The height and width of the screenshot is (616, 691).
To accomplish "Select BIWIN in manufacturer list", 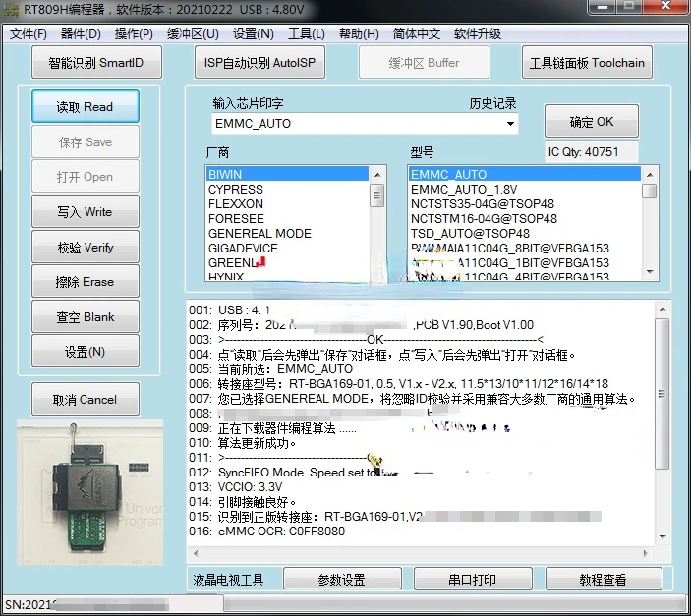I will (287, 174).
